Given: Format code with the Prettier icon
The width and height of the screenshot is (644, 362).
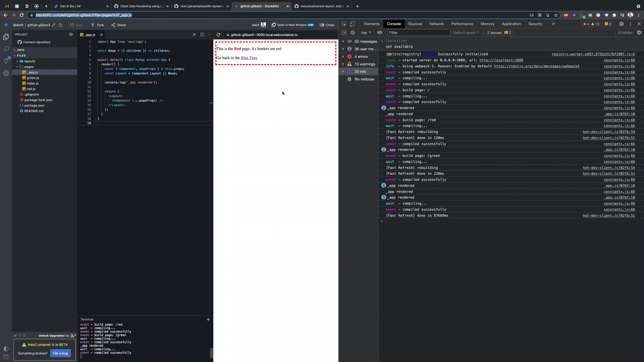Looking at the screenshot, I should click(194, 35).
